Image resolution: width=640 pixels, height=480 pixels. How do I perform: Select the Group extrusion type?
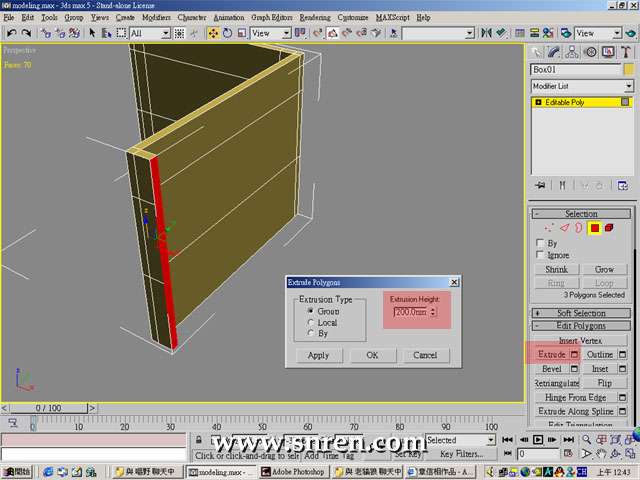311,311
